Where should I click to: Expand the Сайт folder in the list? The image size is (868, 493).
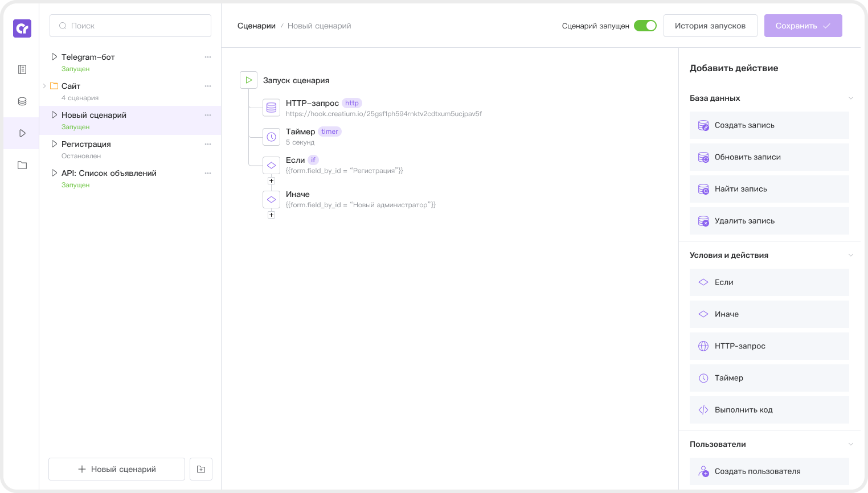[x=44, y=86]
